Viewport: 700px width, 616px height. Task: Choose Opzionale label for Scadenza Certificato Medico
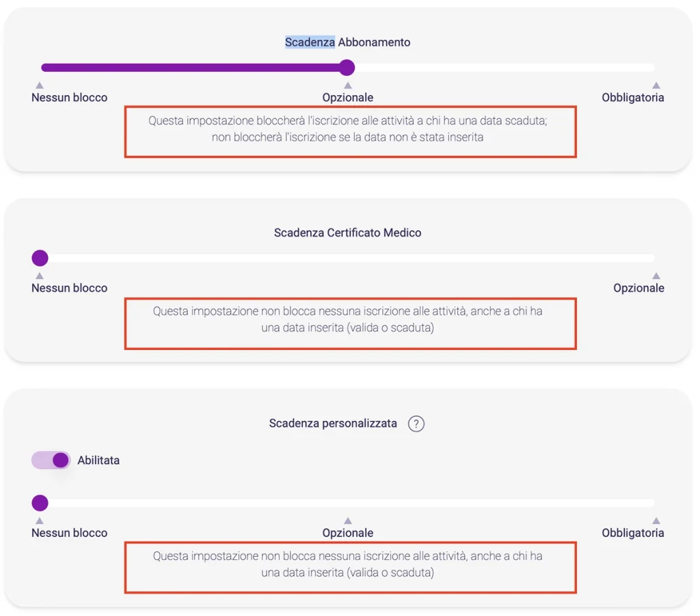[x=638, y=289]
